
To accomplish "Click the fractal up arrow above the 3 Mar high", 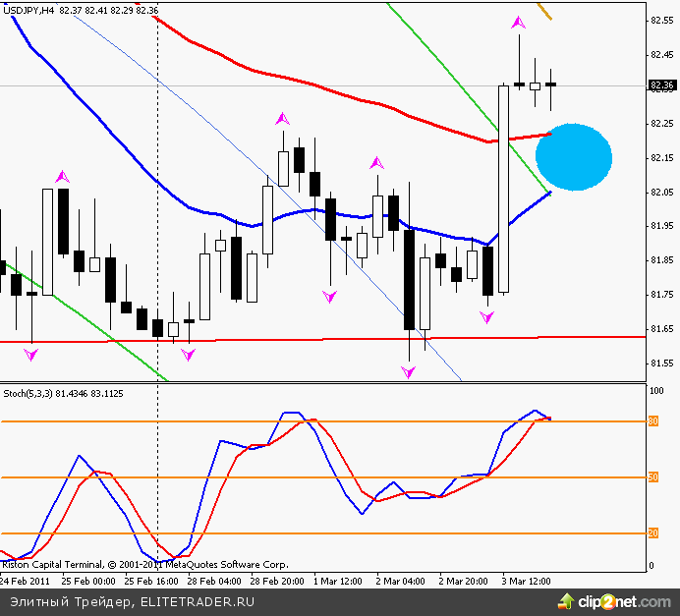I will pyautogui.click(x=518, y=22).
